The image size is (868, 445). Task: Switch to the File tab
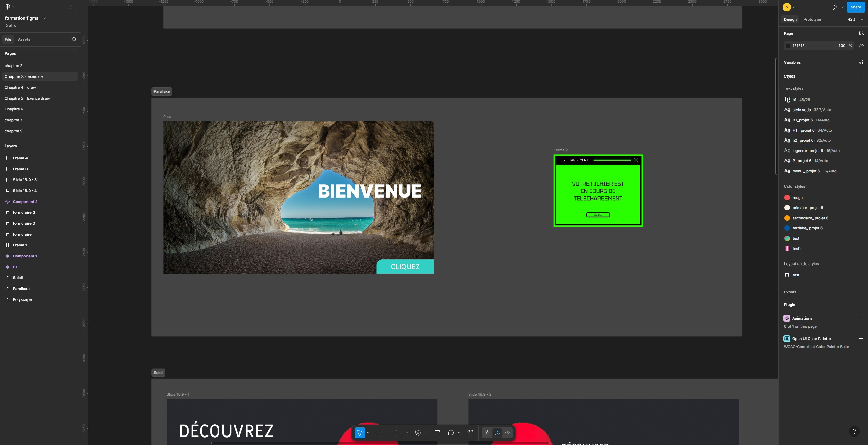[8, 39]
